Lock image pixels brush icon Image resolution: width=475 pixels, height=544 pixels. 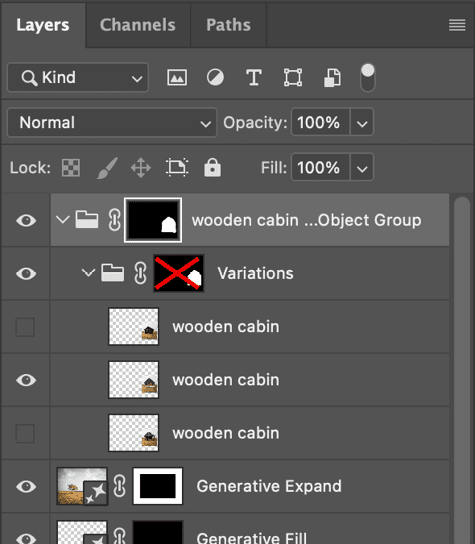[x=107, y=168]
